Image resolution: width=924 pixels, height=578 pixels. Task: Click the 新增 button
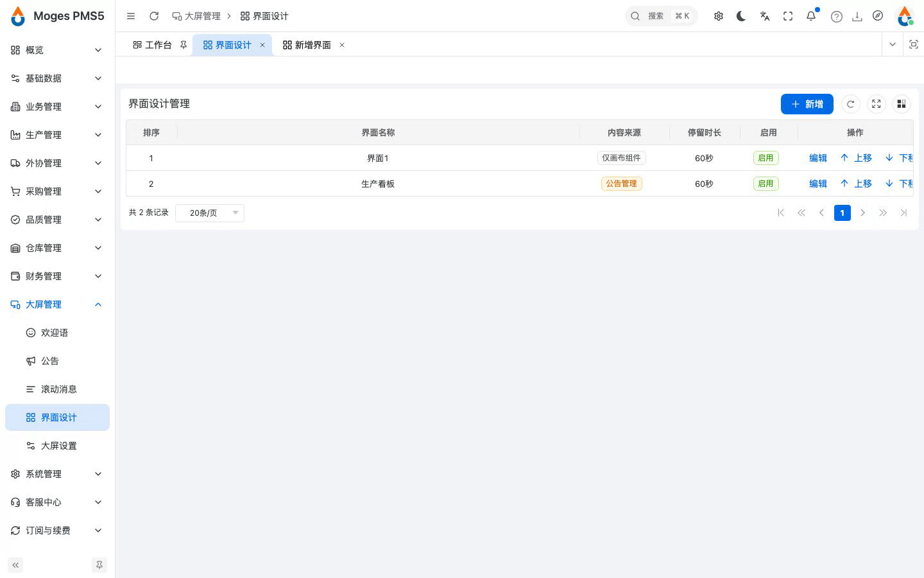(x=807, y=104)
